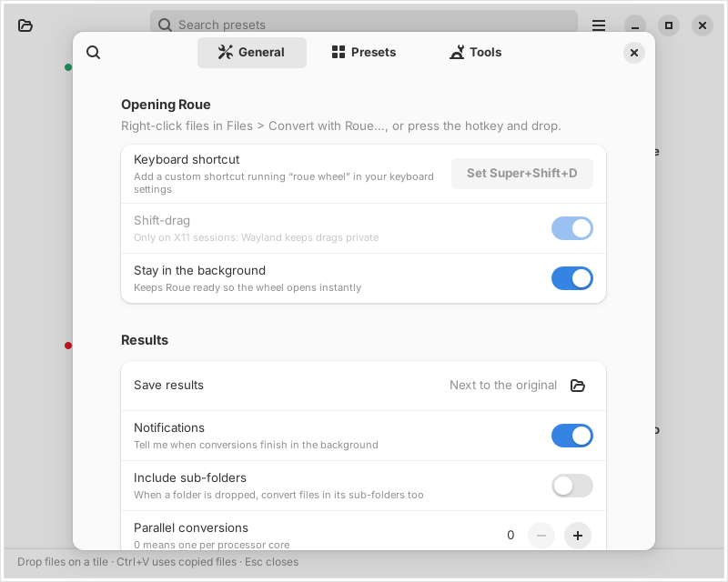Click the Parallel conversions value 0
728x582 pixels.
point(511,536)
